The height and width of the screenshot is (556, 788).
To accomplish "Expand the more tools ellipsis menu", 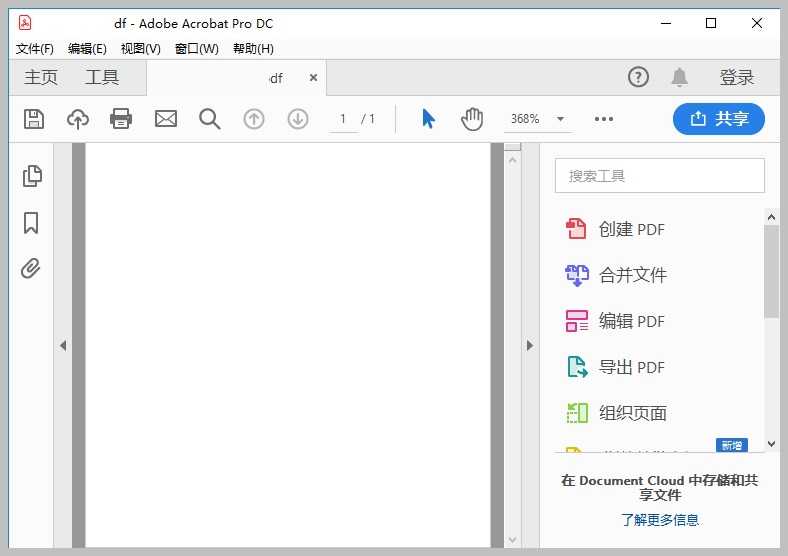I will click(603, 119).
